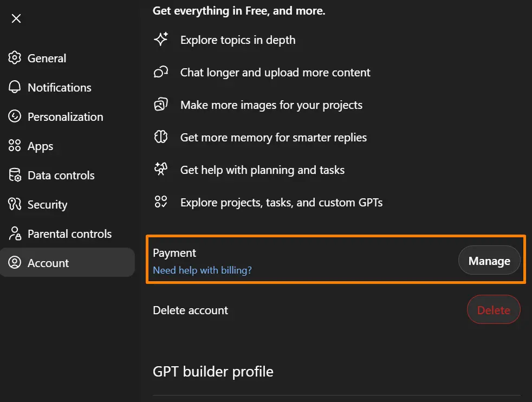532x402 pixels.
Task: Open the billing help link
Action: (202, 270)
